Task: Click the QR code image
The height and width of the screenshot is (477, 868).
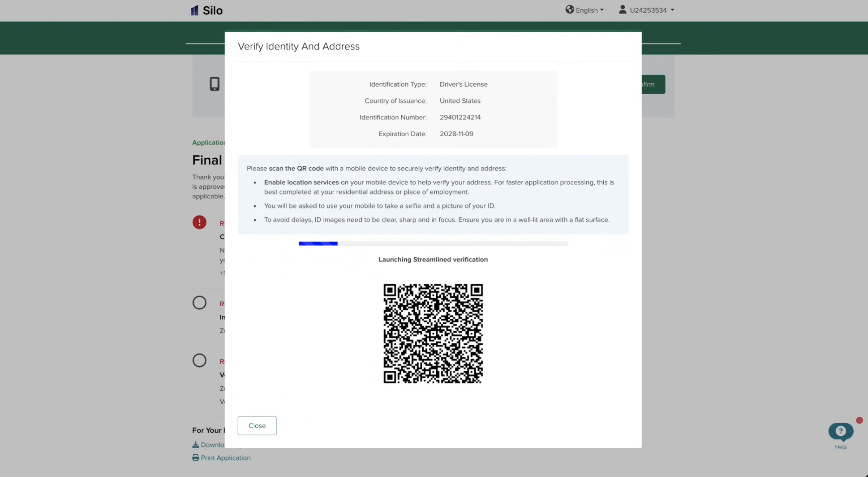Action: point(433,334)
